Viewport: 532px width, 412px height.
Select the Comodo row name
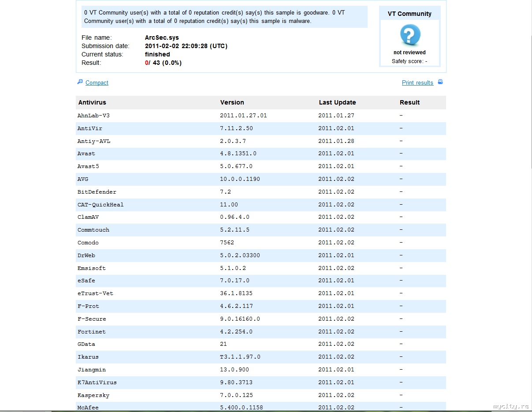click(88, 243)
